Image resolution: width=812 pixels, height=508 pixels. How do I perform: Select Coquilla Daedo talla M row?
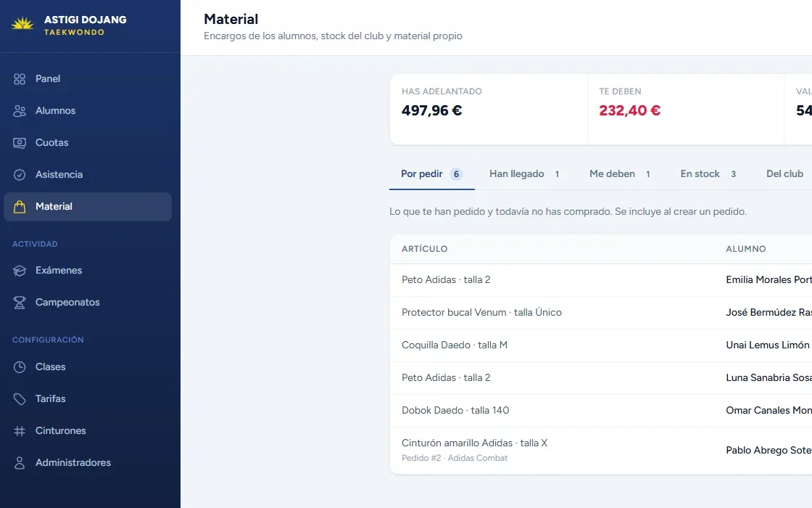601,345
